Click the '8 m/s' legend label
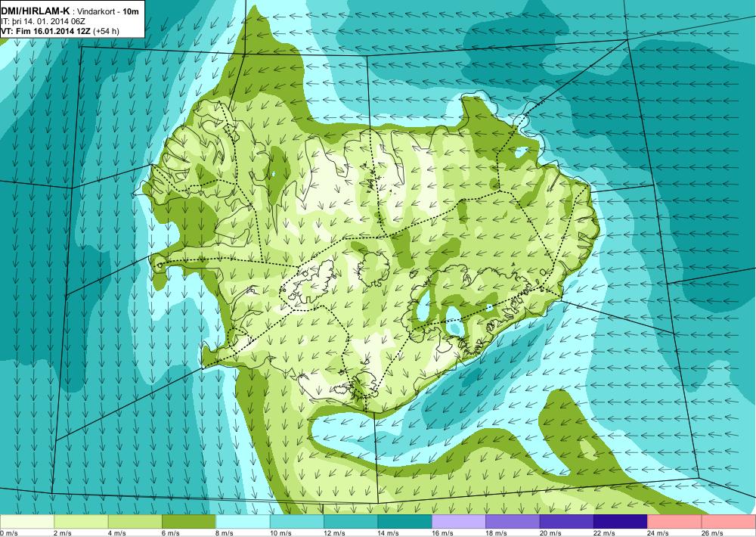 pyautogui.click(x=225, y=532)
